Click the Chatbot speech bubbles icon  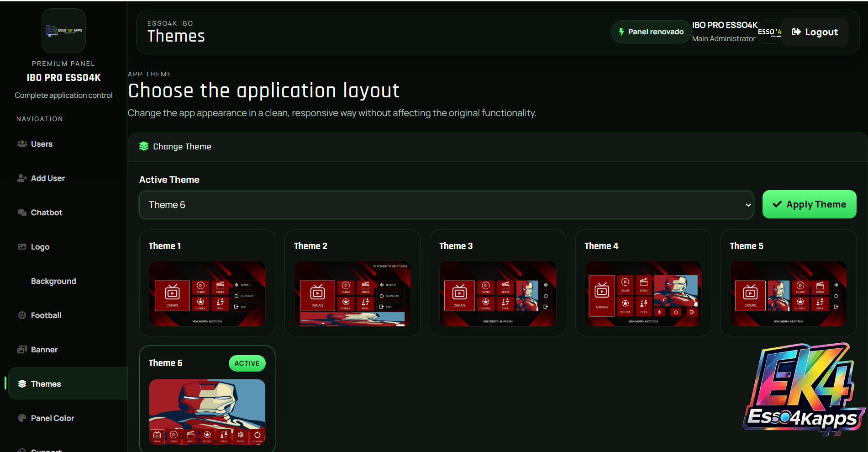coord(22,213)
